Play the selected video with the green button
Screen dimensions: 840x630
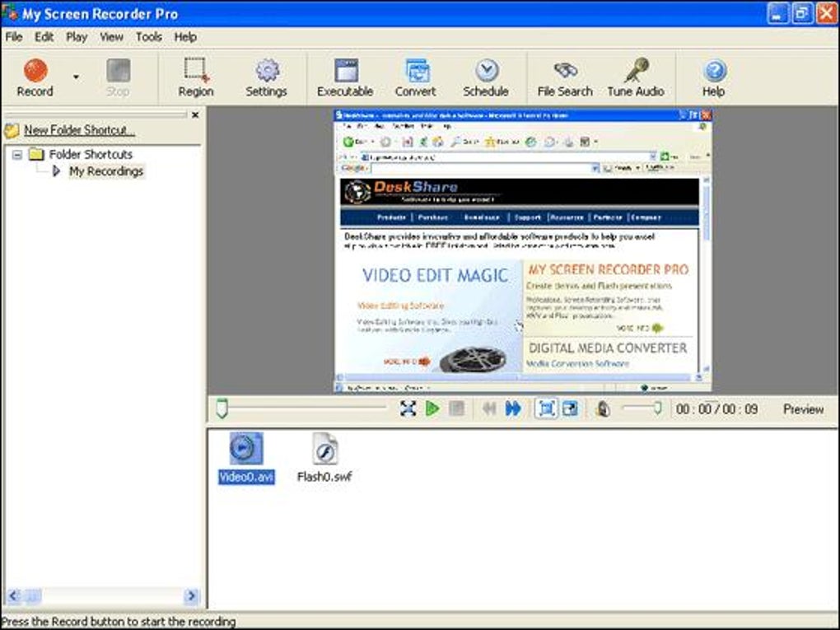(432, 408)
